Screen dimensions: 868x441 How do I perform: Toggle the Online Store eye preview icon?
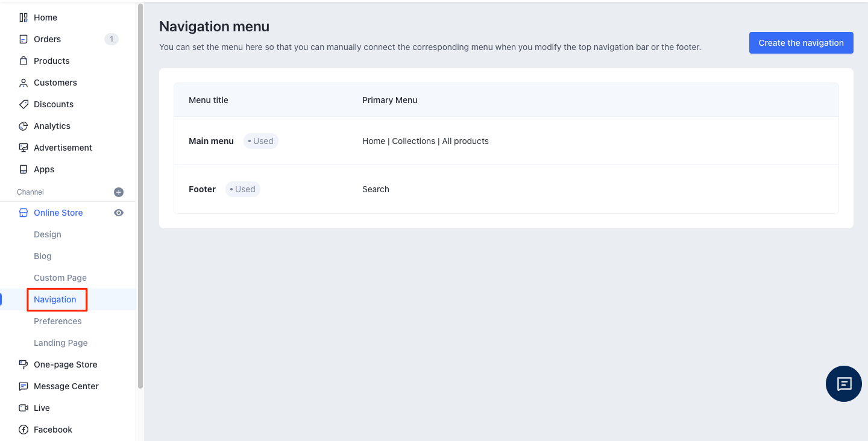click(119, 213)
